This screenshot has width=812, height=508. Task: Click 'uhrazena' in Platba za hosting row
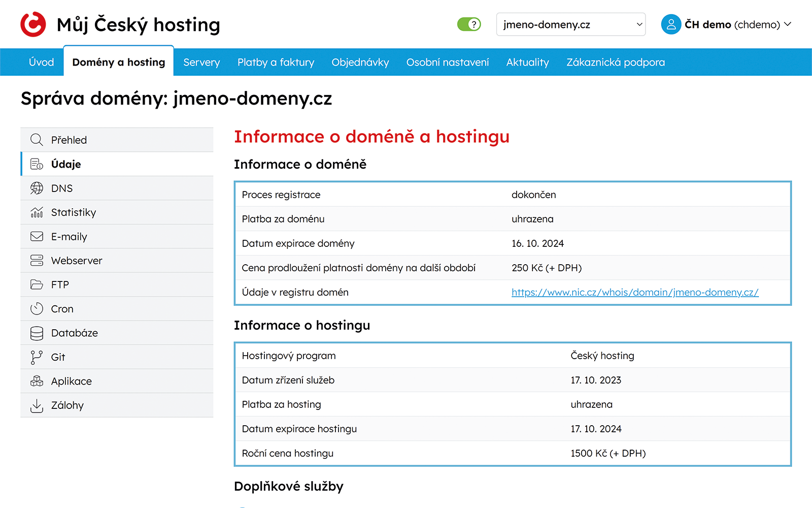click(x=591, y=404)
